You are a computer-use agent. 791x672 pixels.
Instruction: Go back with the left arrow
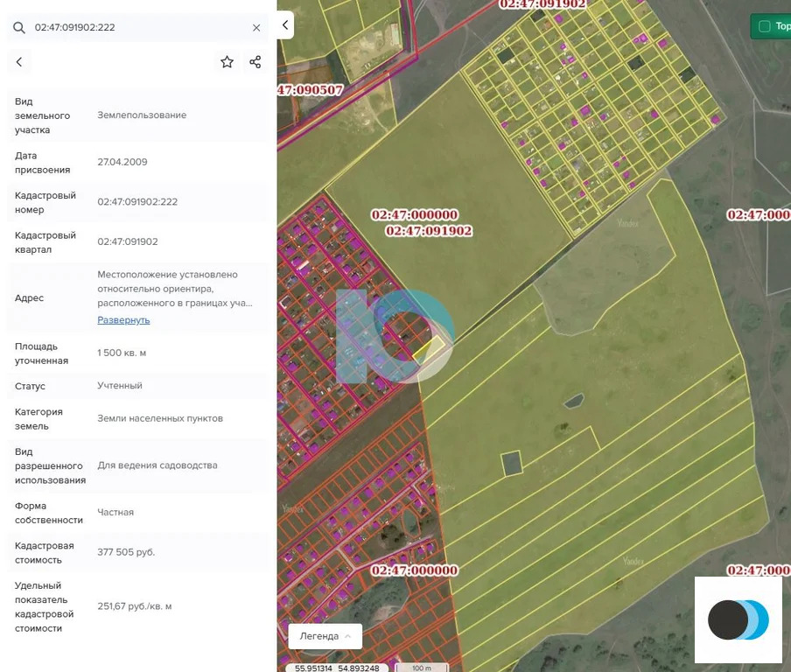click(19, 62)
